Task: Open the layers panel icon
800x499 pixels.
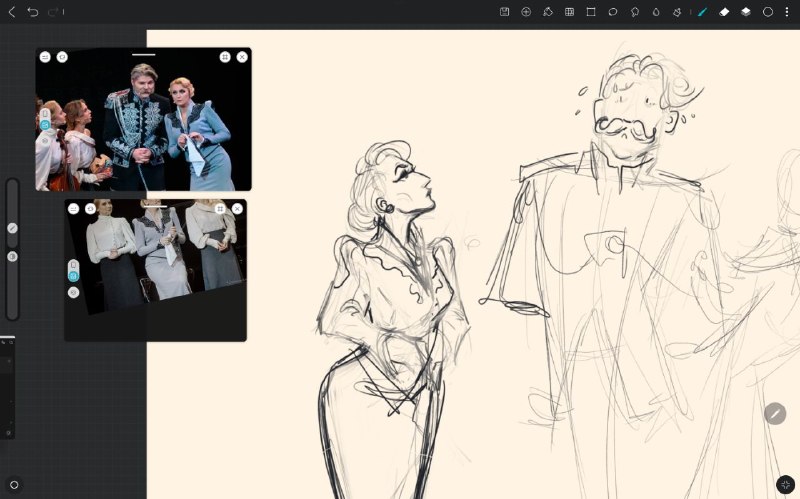Action: (745, 12)
